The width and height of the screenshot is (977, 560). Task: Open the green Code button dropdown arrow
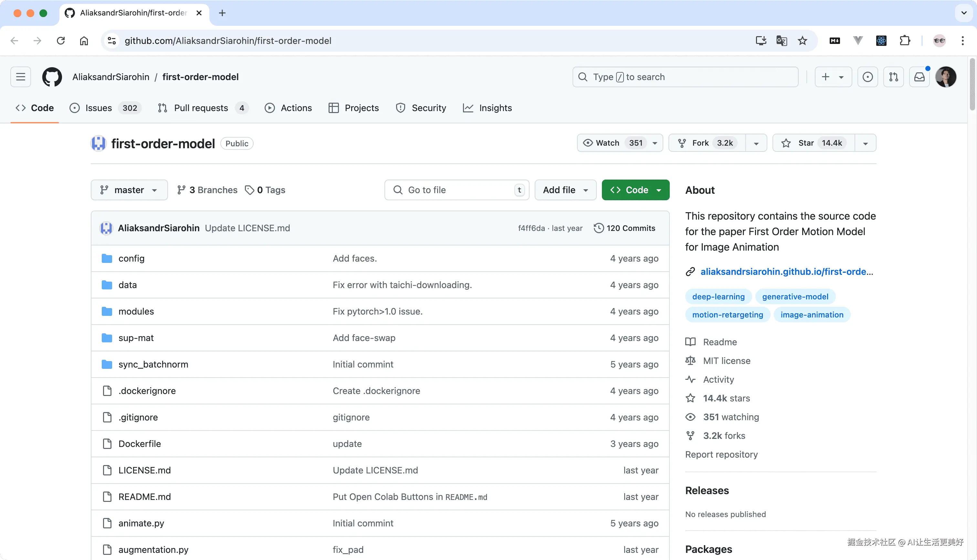click(659, 190)
